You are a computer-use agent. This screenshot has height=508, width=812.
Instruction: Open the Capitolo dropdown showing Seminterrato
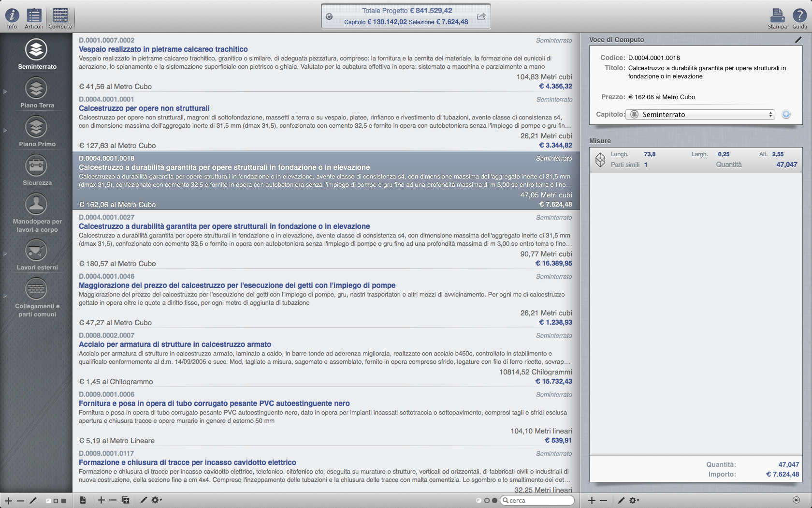pyautogui.click(x=700, y=115)
